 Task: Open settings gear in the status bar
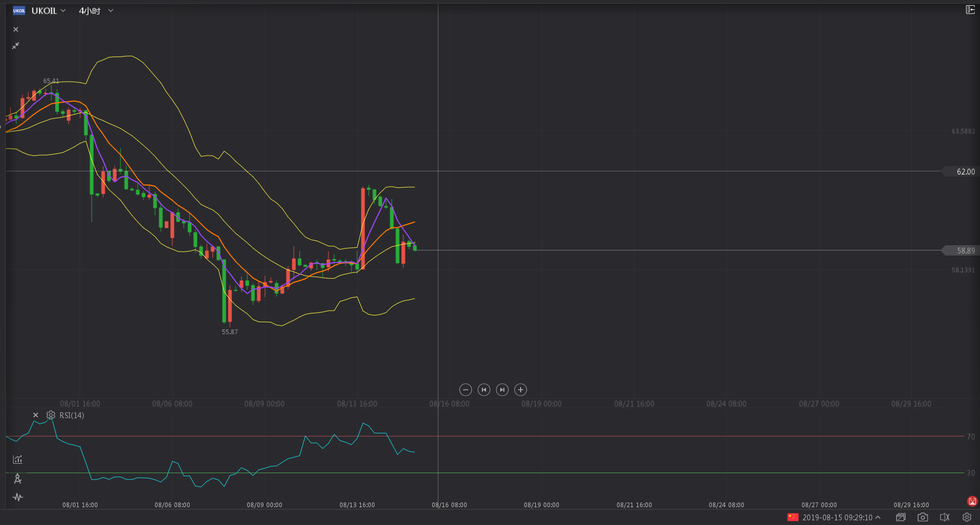pyautogui.click(x=967, y=517)
